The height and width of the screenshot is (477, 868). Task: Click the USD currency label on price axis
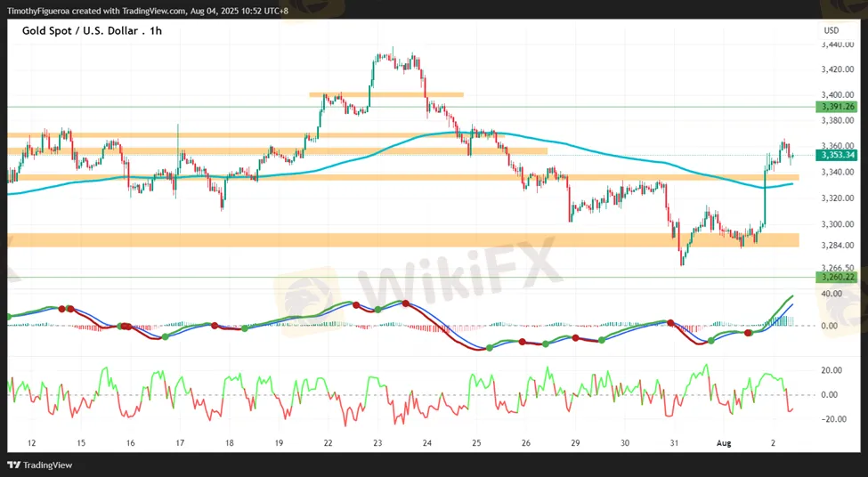(x=831, y=30)
